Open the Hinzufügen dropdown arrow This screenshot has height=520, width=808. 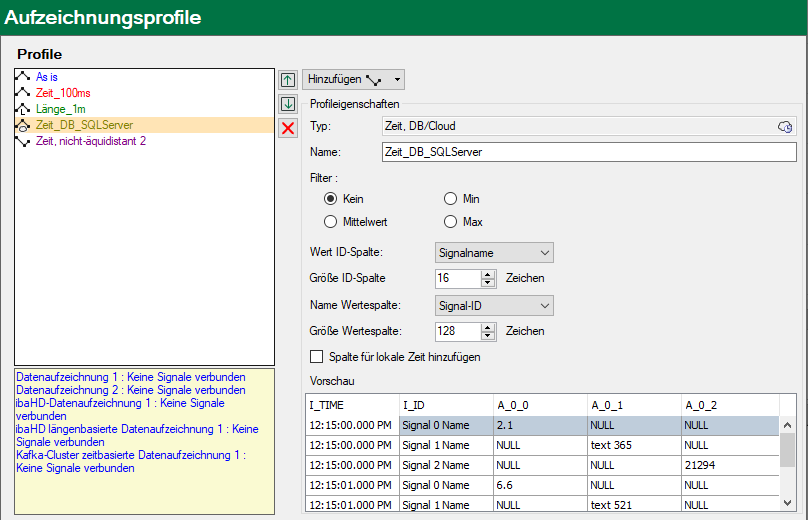click(x=398, y=79)
